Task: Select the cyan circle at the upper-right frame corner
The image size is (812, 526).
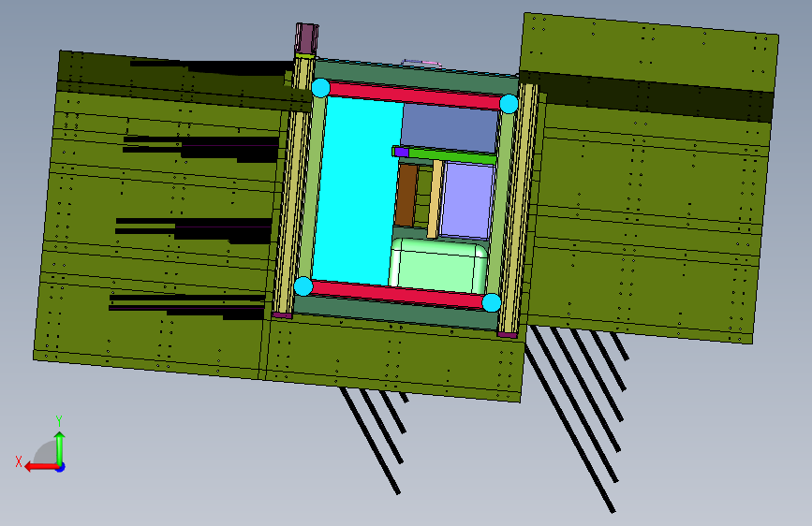Action: tap(509, 104)
